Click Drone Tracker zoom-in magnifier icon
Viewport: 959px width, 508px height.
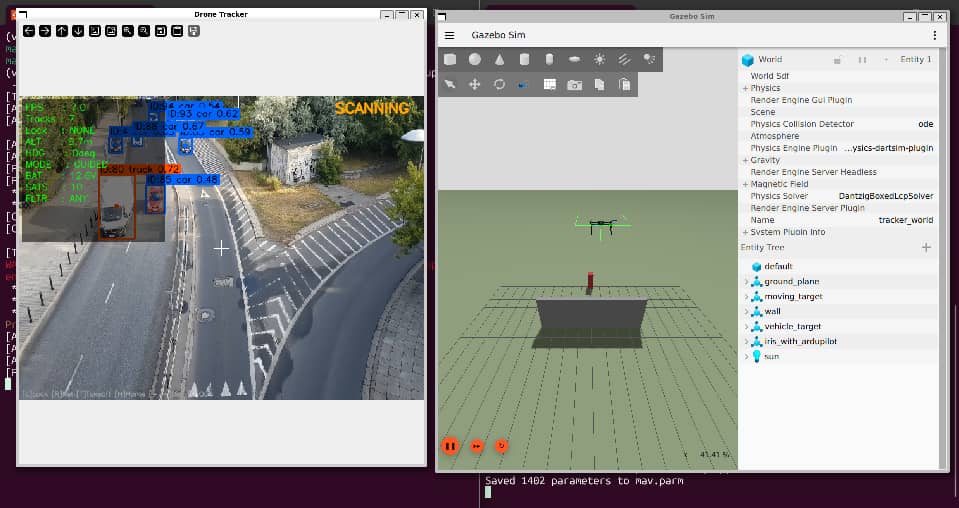(x=128, y=31)
